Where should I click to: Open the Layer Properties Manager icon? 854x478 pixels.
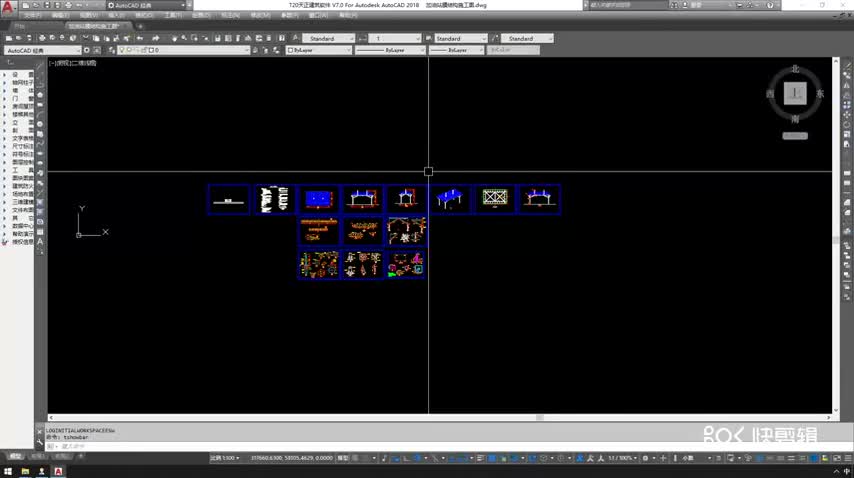click(x=112, y=50)
